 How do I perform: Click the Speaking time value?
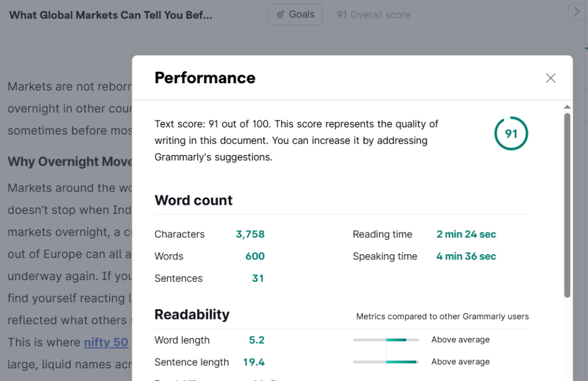tap(466, 256)
